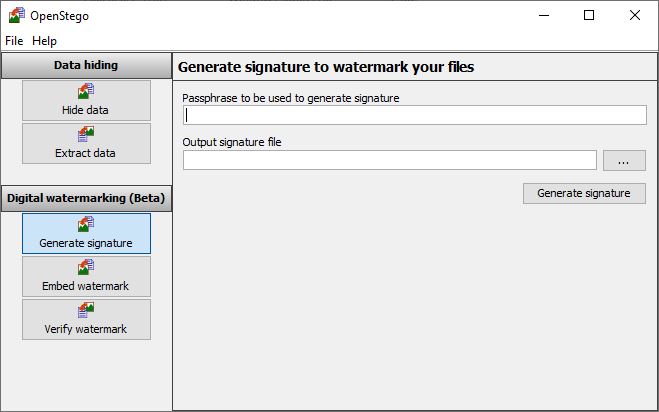Focus the passphrase input field
The height and width of the screenshot is (412, 659).
(x=415, y=115)
